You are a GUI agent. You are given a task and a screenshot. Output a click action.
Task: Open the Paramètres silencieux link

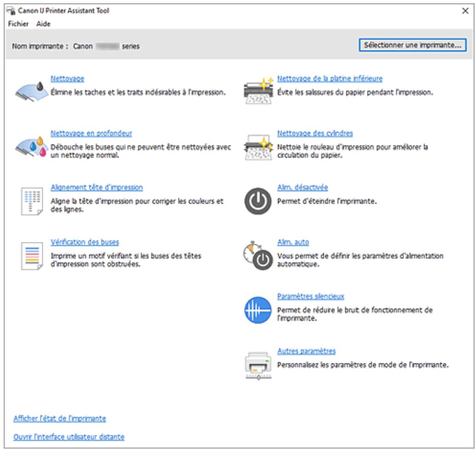point(311,296)
